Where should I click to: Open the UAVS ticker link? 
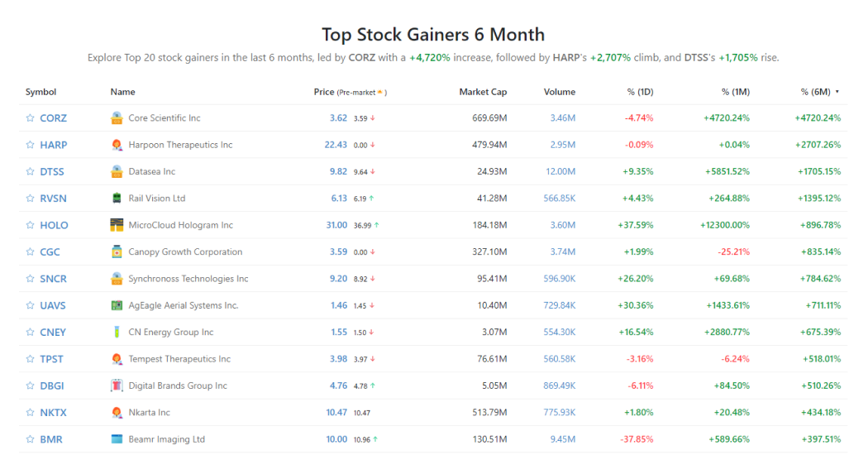point(53,305)
